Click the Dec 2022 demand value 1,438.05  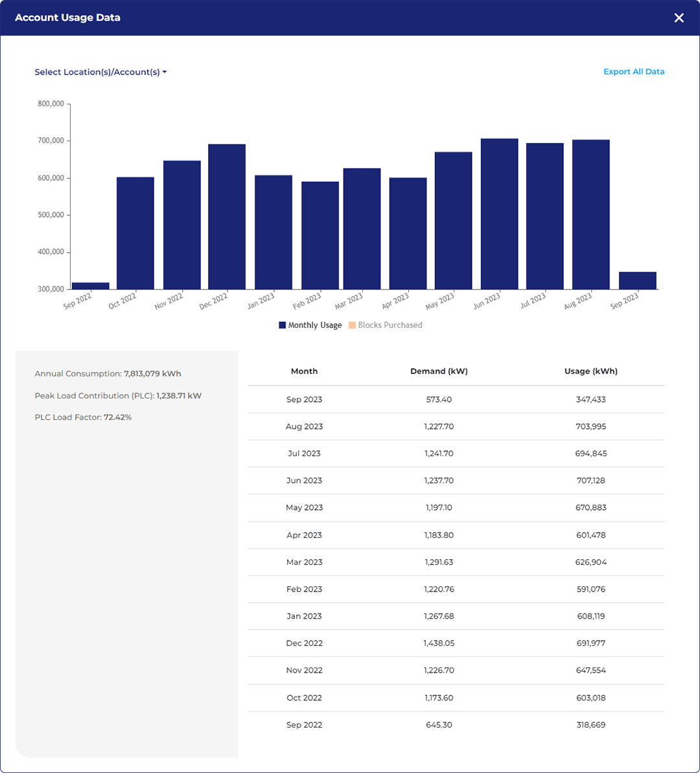pos(439,643)
